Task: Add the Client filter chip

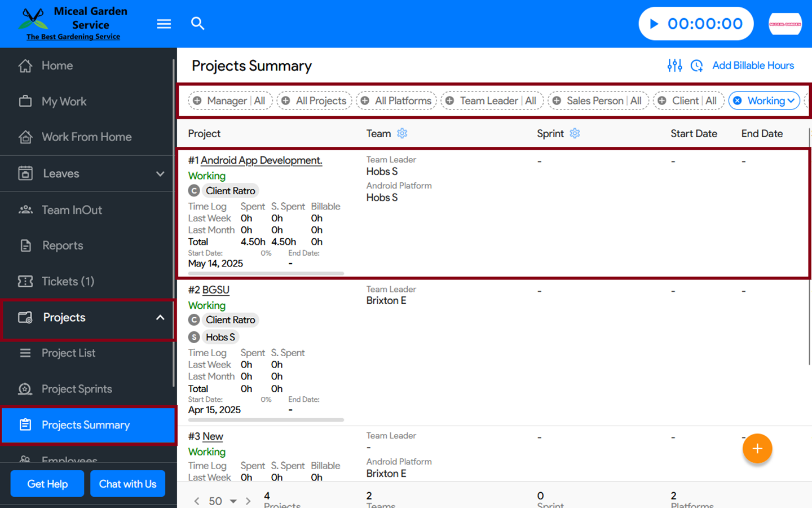Action: (x=662, y=100)
